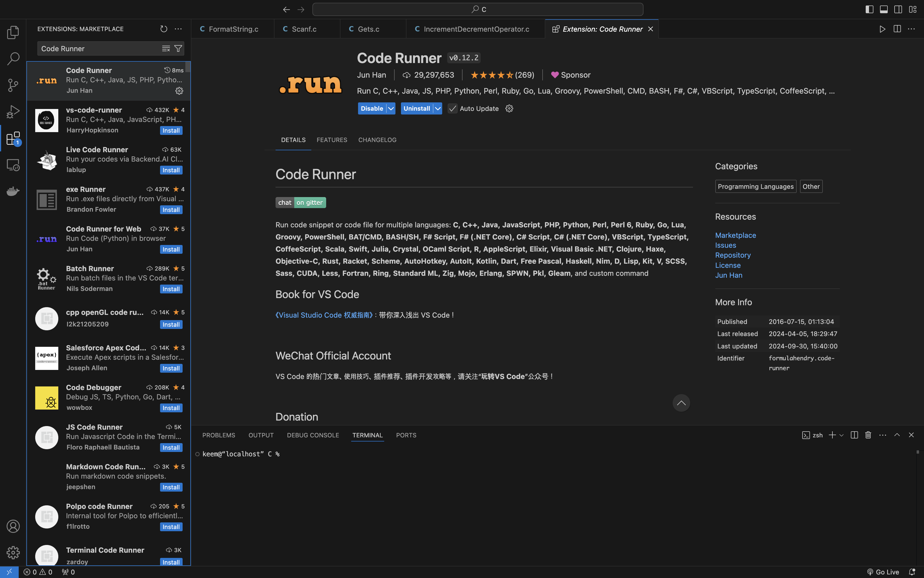Viewport: 924px width, 578px height.
Task: Split the editor right
Action: tap(897, 29)
